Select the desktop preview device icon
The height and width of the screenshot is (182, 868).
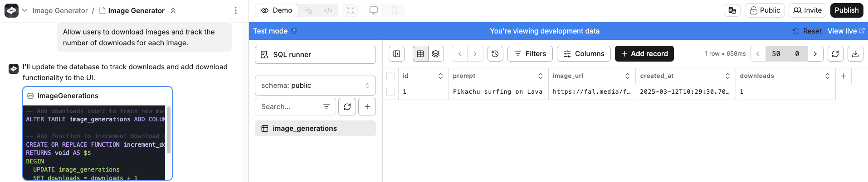pyautogui.click(x=374, y=10)
